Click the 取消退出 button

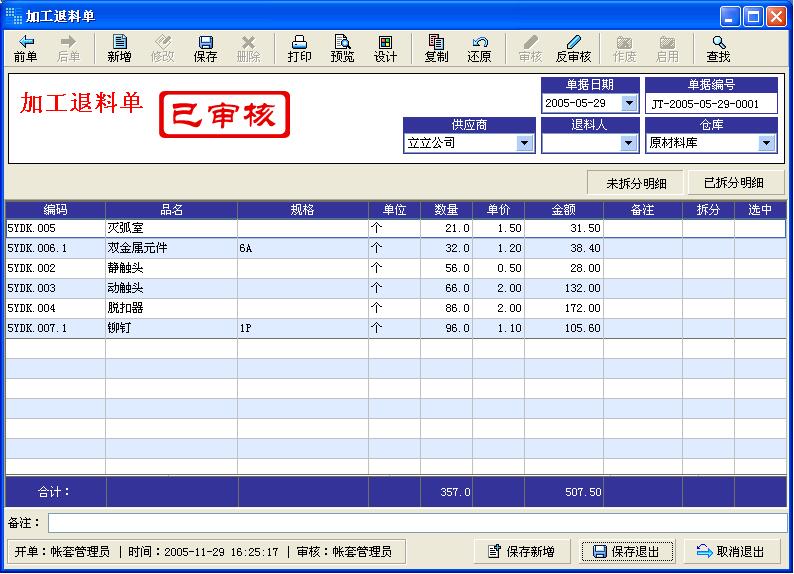click(730, 551)
